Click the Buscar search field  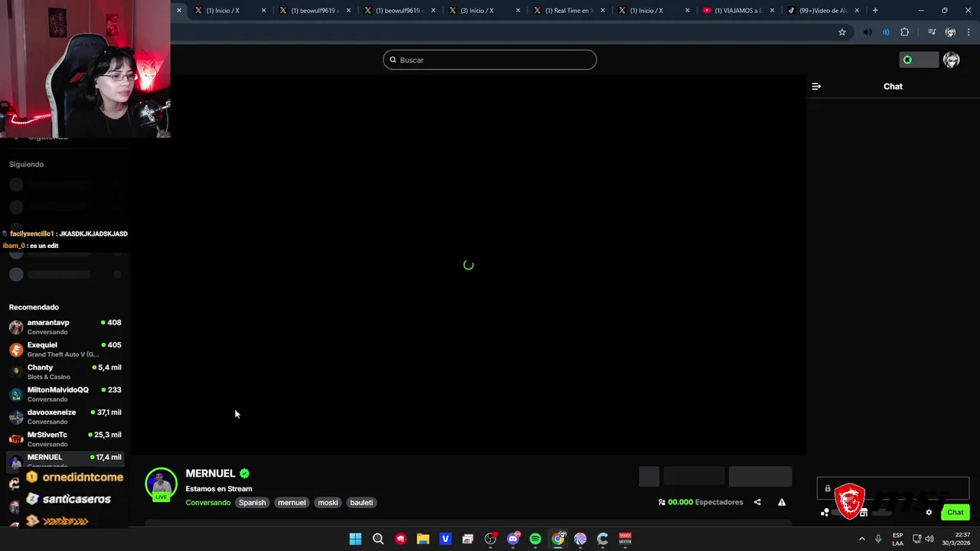tap(490, 60)
